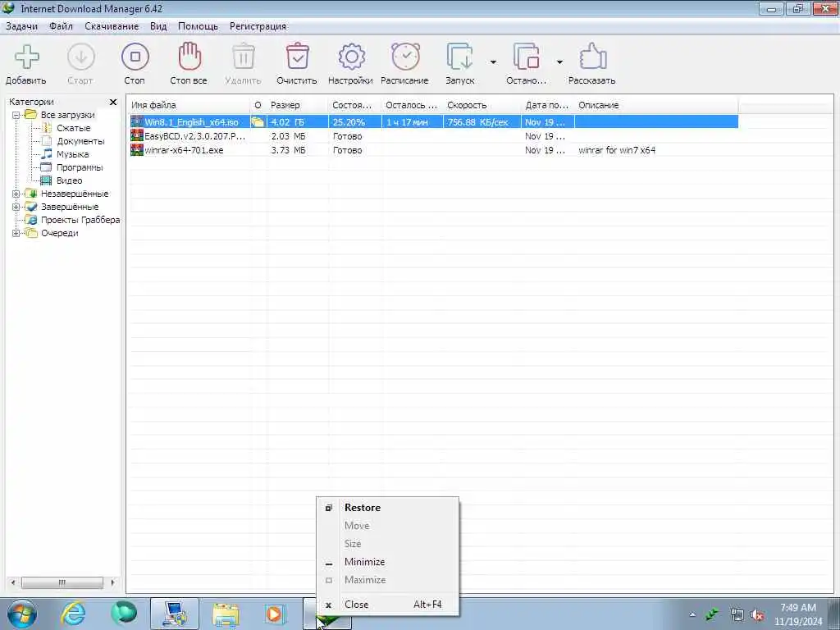Click the file icon of winrar-x64-701.exe
The height and width of the screenshot is (630, 840).
[x=137, y=150]
